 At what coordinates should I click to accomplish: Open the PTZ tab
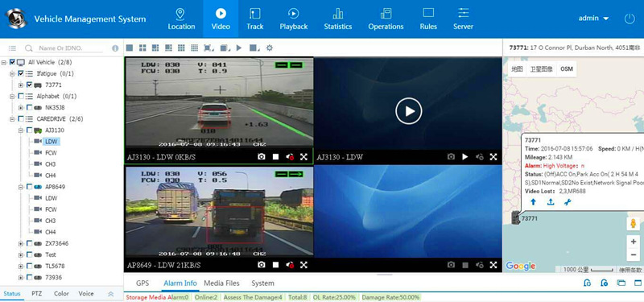coord(36,294)
